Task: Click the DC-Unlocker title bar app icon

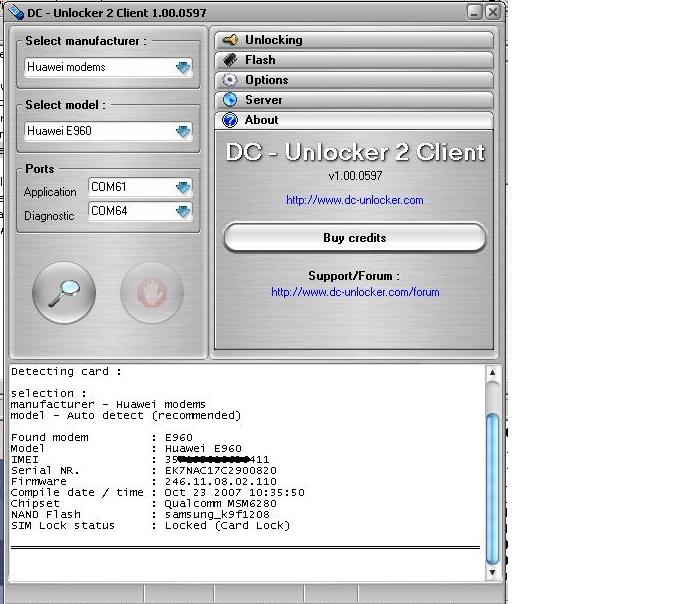Action: pyautogui.click(x=16, y=12)
